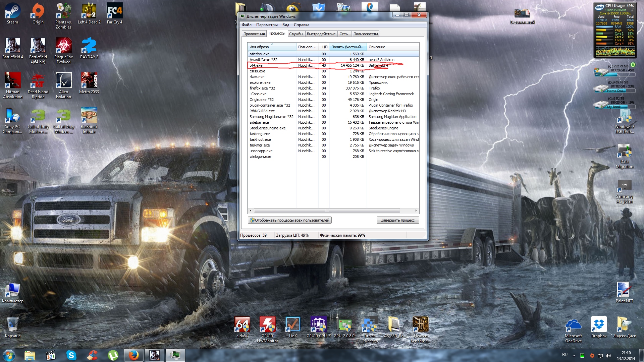Open the Параметры menu
The image size is (644, 362).
tap(267, 25)
